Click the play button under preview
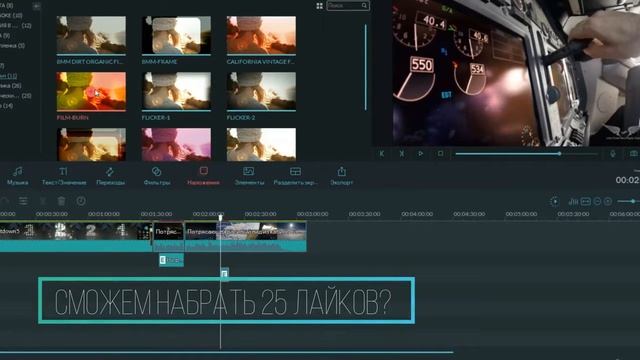 [420, 154]
